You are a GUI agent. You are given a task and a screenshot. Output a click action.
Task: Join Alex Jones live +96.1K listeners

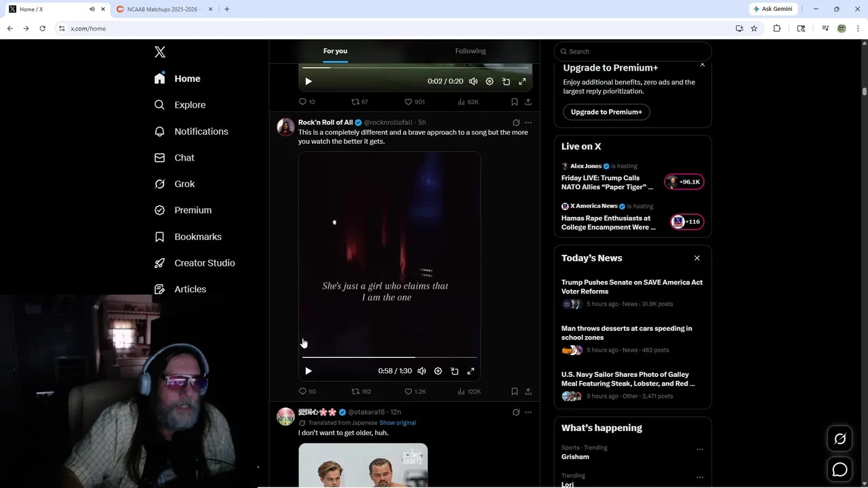click(684, 182)
